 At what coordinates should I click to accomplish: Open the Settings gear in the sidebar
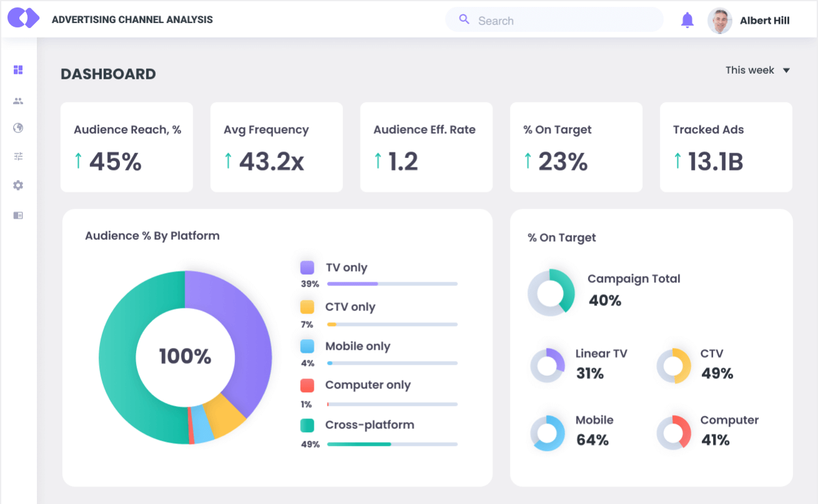tap(18, 185)
